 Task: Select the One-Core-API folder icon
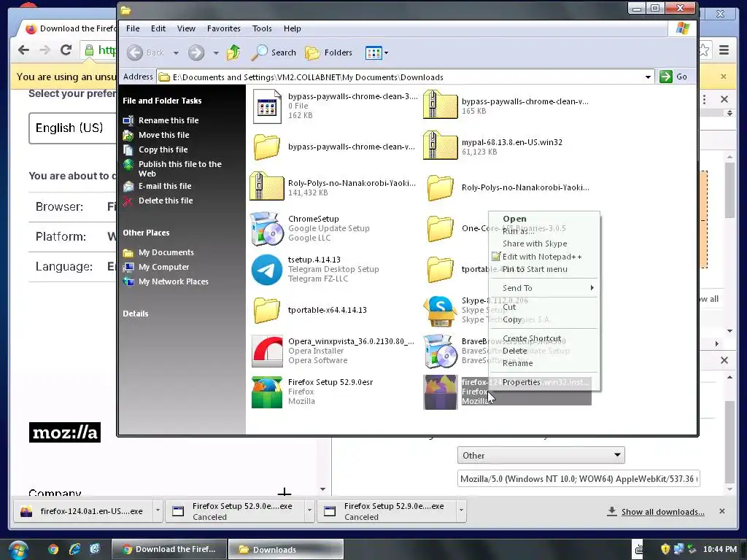(x=440, y=228)
